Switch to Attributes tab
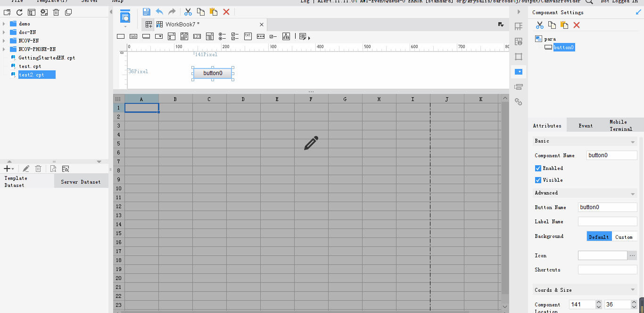Image resolution: width=644 pixels, height=313 pixels. coord(547,126)
